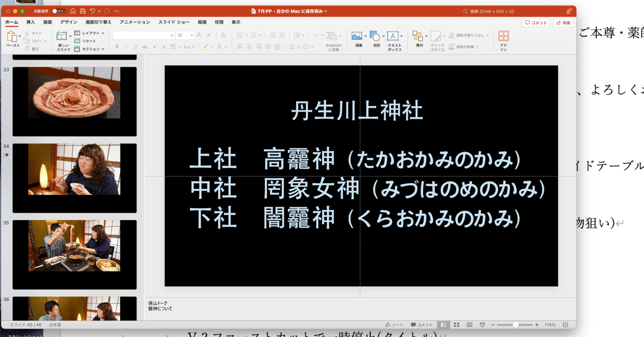Click the Save floppy disk icon
644x337 pixels.
pos(83,11)
